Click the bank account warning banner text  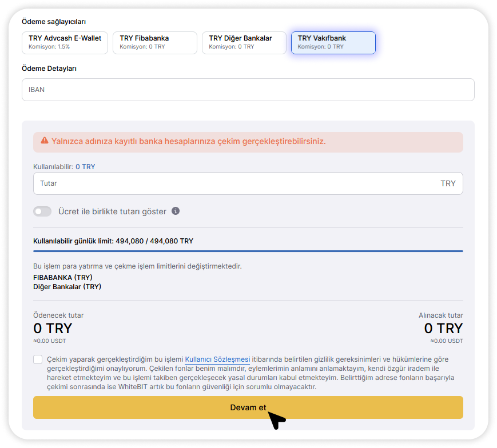(x=188, y=141)
